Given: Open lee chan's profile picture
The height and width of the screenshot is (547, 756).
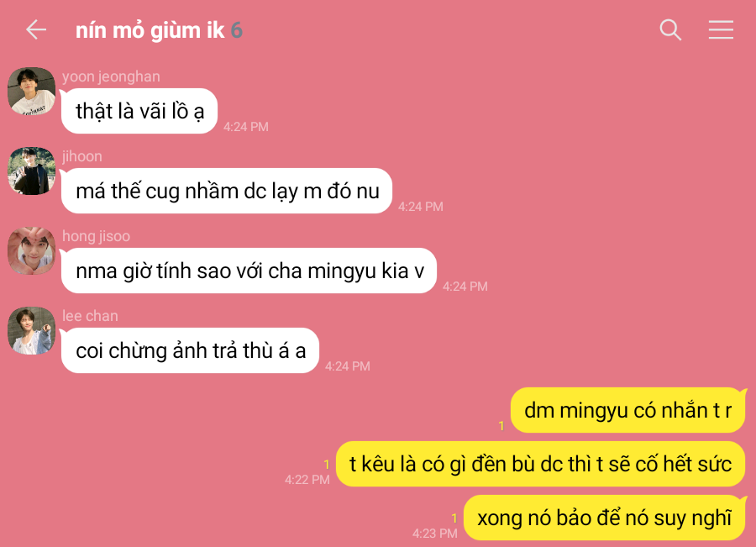Looking at the screenshot, I should pyautogui.click(x=32, y=331).
